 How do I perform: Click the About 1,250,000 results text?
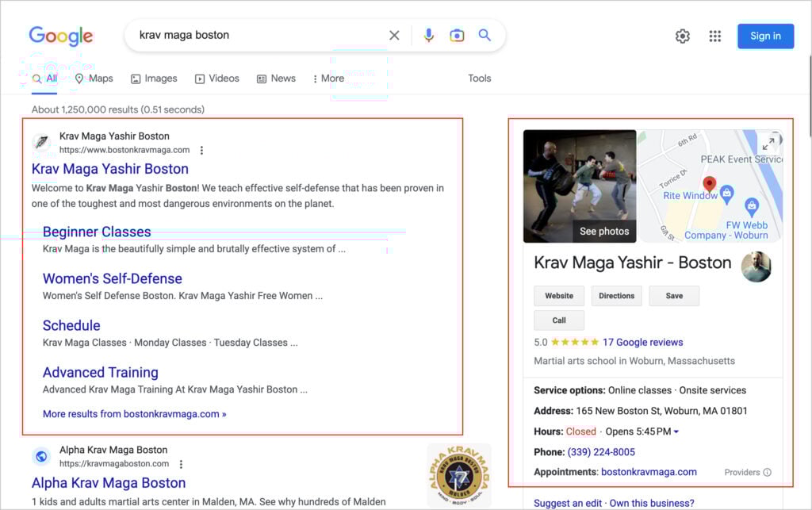118,109
